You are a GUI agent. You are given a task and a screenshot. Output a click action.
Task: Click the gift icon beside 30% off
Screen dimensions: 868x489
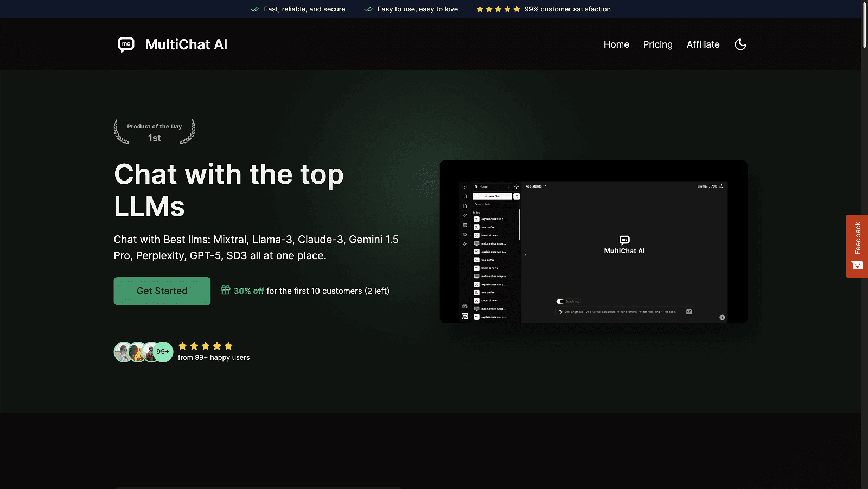[x=226, y=290]
